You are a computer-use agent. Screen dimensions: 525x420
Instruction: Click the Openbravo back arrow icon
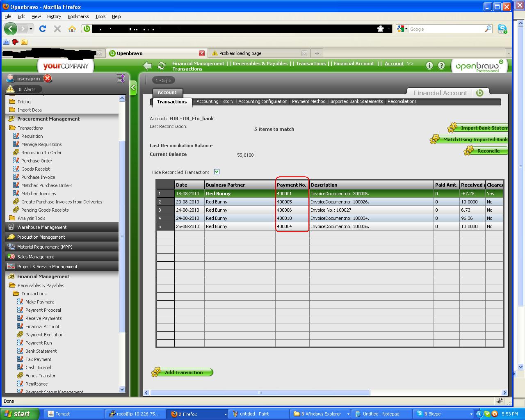click(148, 66)
